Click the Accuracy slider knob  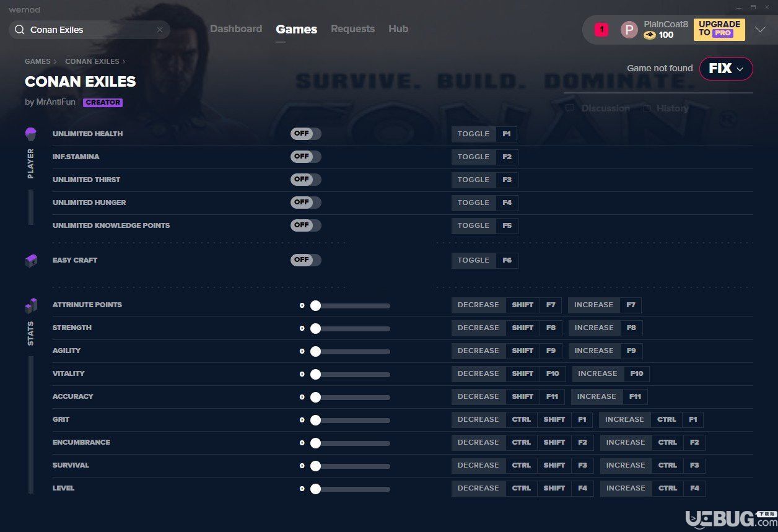pos(315,397)
